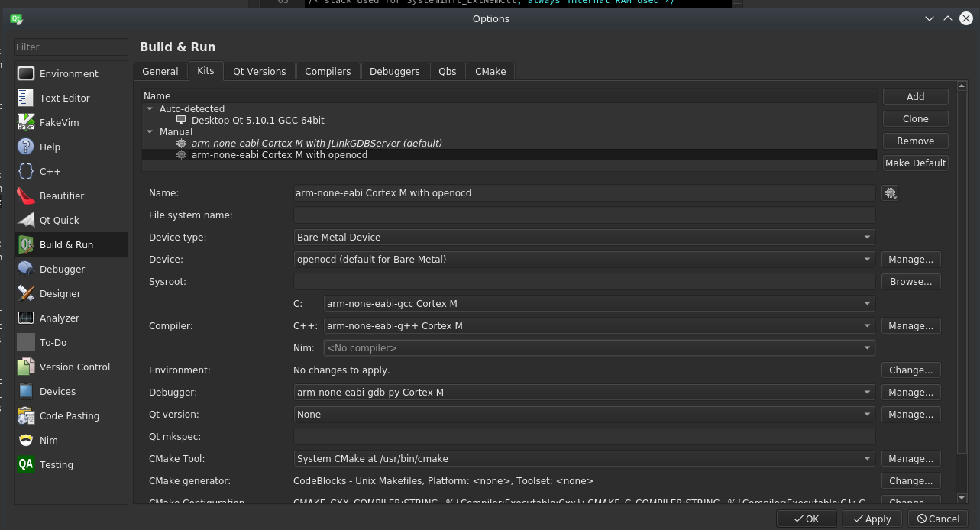Click the kit icon button beside Name
980x530 pixels.
[890, 193]
